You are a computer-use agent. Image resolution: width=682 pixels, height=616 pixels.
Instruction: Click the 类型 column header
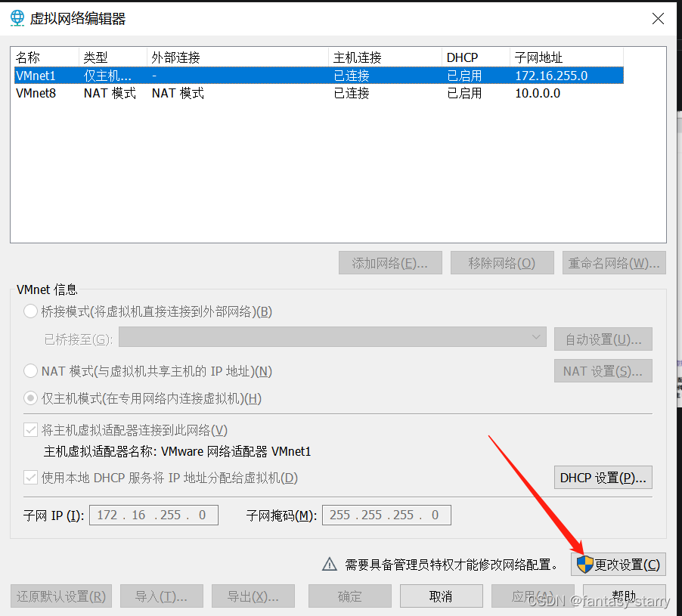[113, 57]
